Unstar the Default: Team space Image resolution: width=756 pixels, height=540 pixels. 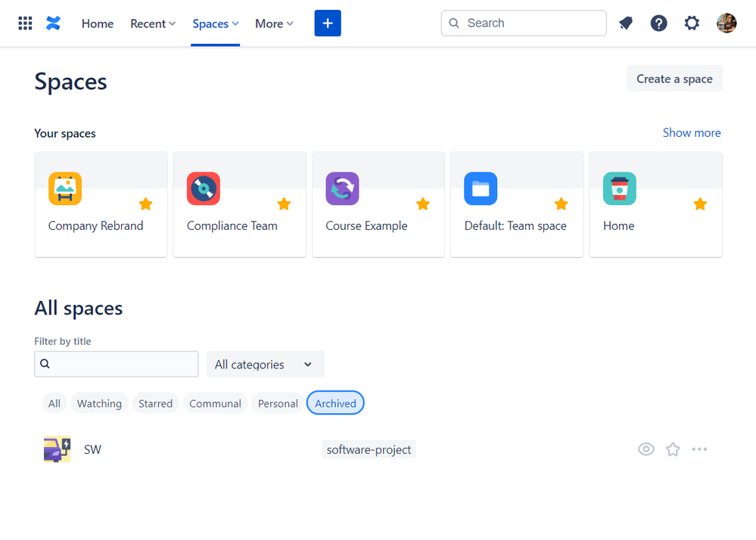click(562, 204)
